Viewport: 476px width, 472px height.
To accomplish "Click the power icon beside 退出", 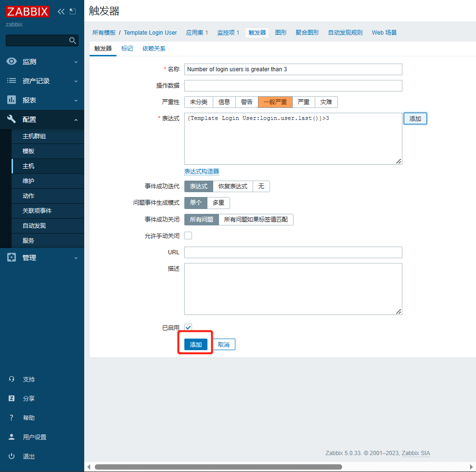I will click(x=12, y=456).
